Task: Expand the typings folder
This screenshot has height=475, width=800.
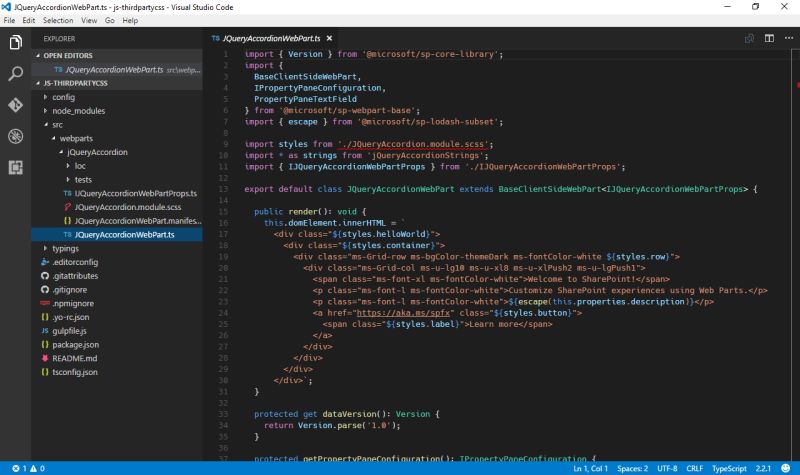Action: pyautogui.click(x=117, y=248)
